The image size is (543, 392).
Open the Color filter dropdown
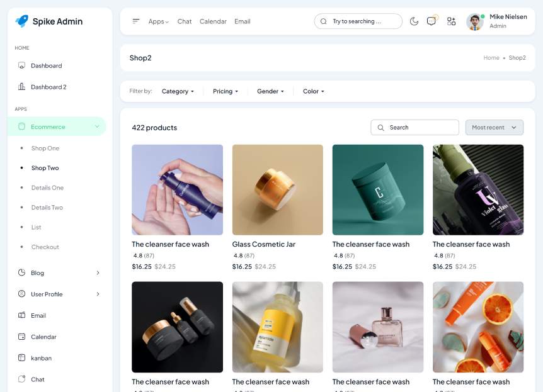(x=313, y=91)
